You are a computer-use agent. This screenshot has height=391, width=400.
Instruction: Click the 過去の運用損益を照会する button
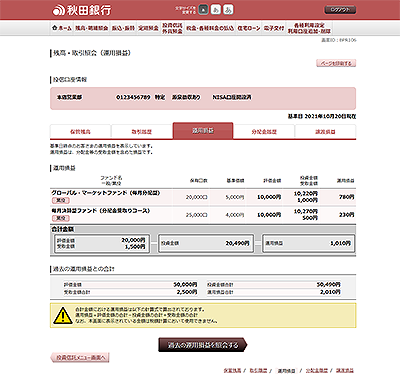pos(203,345)
